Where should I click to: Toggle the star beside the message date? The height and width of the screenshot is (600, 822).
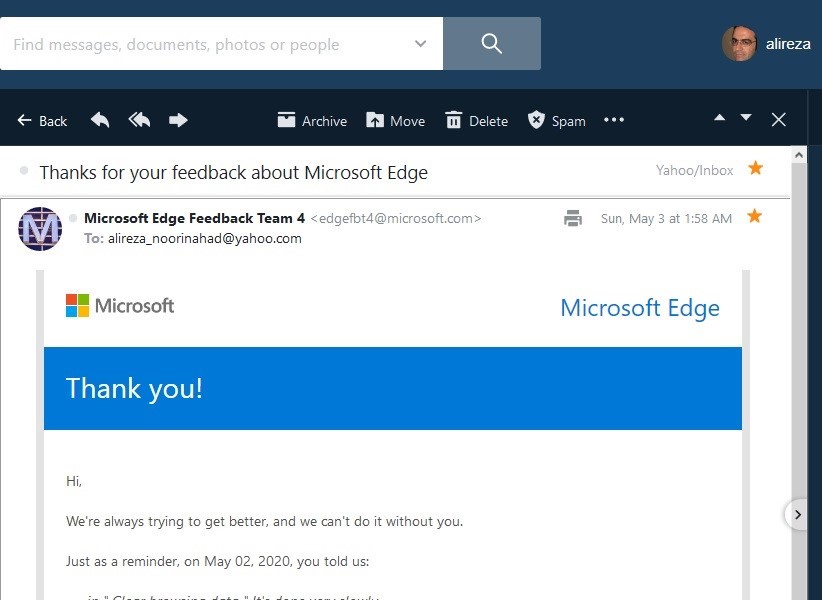[x=754, y=216]
